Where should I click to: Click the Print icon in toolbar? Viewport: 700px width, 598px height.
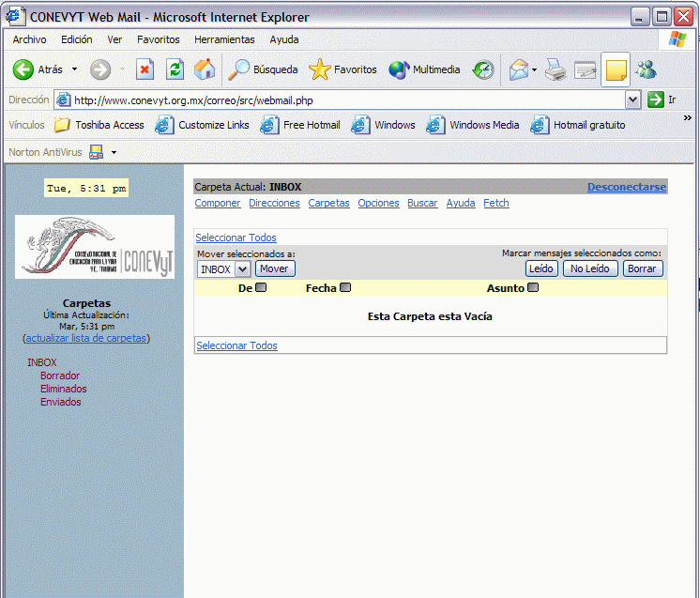tap(555, 69)
